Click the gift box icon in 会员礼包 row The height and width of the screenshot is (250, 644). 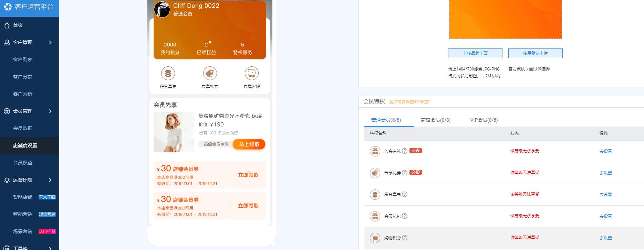tap(375, 216)
